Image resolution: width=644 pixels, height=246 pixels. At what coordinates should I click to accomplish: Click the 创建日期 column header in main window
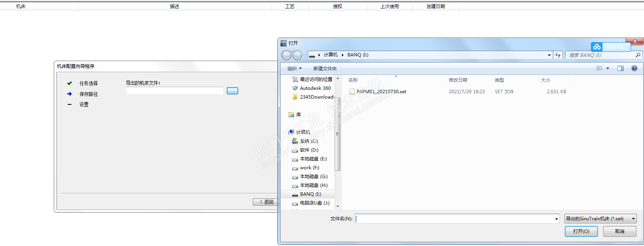click(x=436, y=7)
